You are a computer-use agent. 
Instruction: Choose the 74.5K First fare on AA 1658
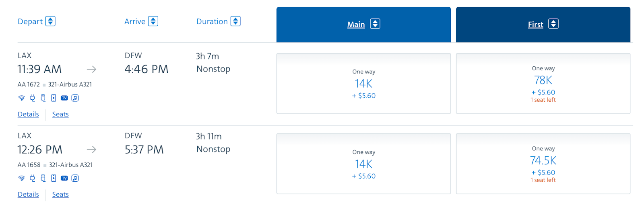[543, 164]
